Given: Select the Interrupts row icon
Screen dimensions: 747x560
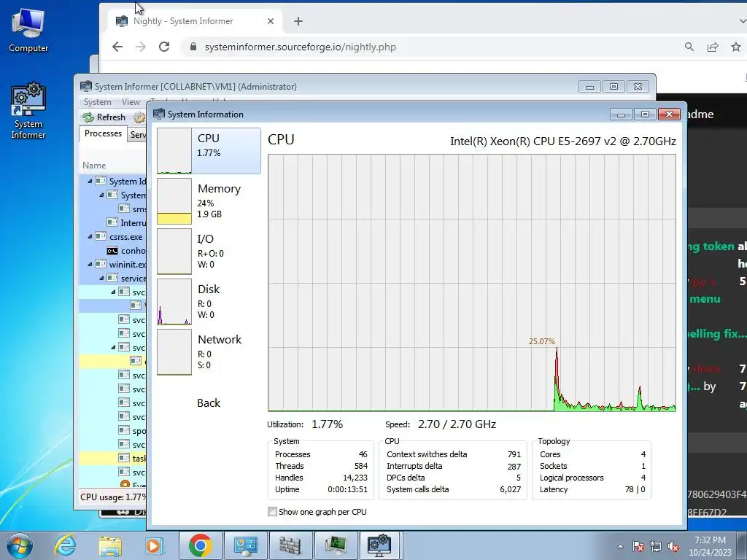Looking at the screenshot, I should point(112,222).
